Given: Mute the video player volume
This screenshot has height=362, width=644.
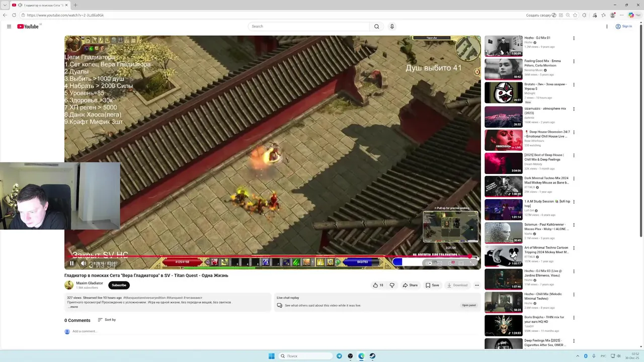Looking at the screenshot, I should point(84,263).
